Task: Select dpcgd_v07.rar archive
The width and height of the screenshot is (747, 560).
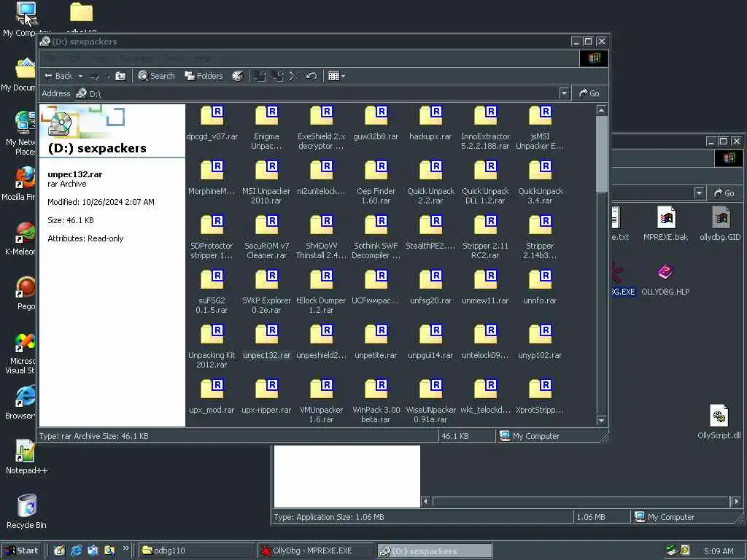Action: click(x=212, y=123)
